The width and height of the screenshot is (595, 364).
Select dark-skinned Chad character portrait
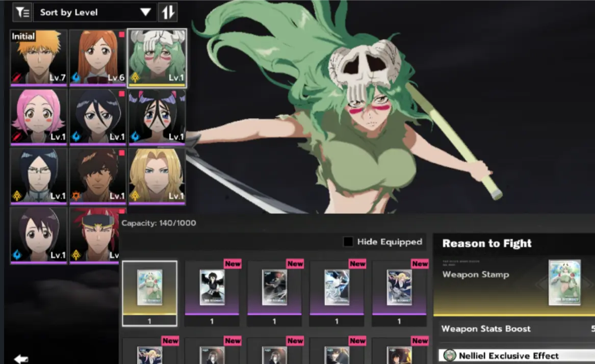point(97,176)
